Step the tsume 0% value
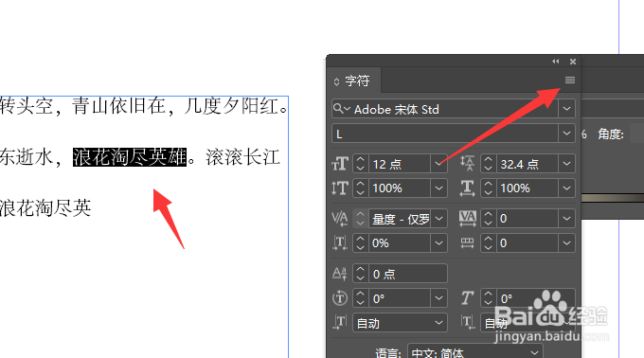The height and width of the screenshot is (358, 644). click(360, 243)
